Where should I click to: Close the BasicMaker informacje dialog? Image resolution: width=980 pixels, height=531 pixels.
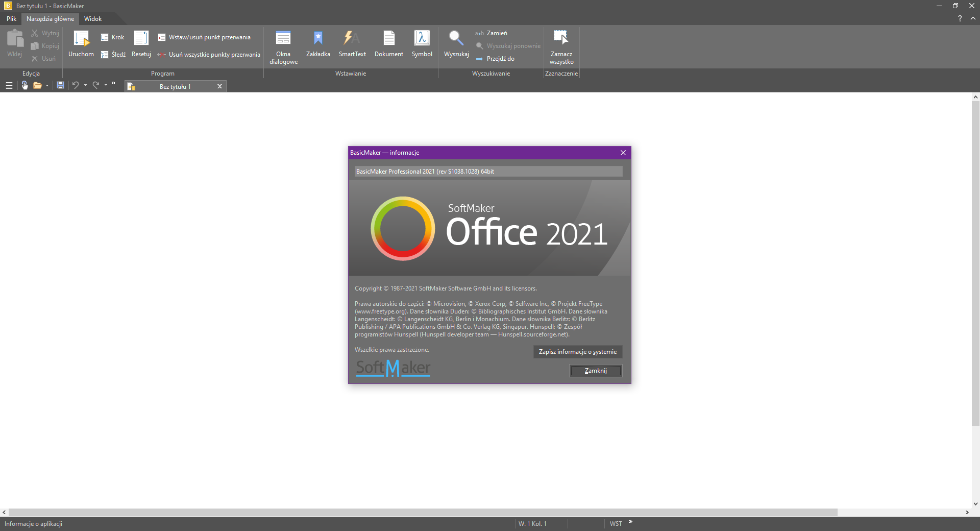623,153
